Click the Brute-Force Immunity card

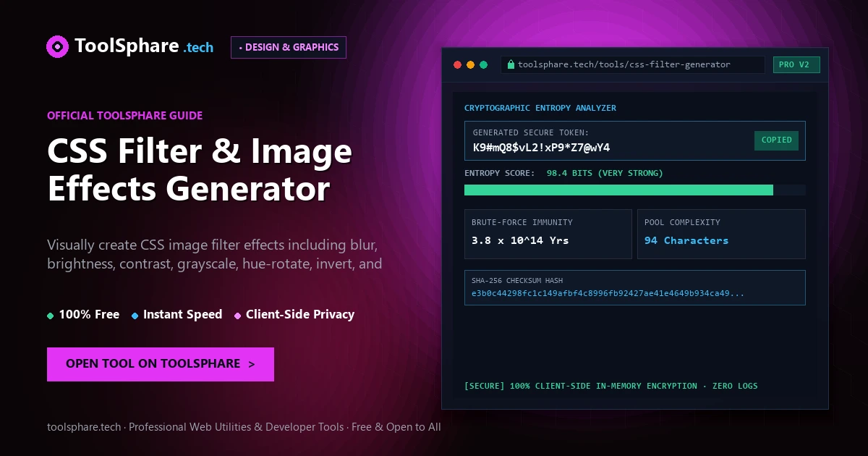(x=548, y=234)
